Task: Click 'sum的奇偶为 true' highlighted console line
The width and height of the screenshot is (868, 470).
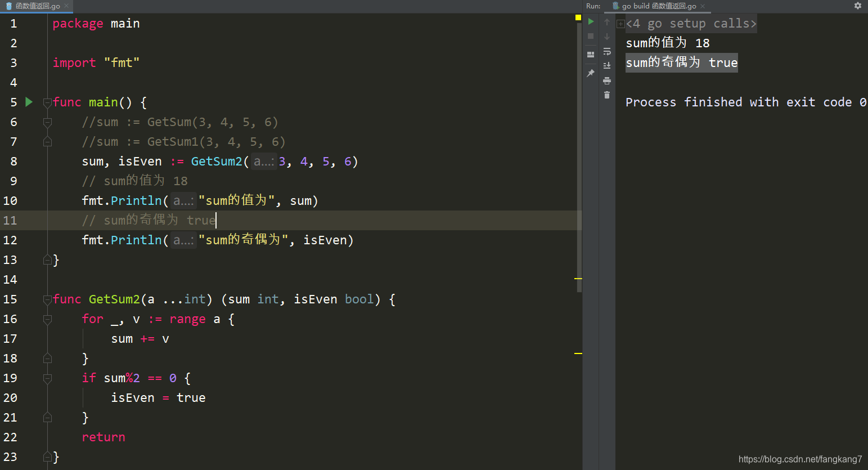Action: [682, 62]
